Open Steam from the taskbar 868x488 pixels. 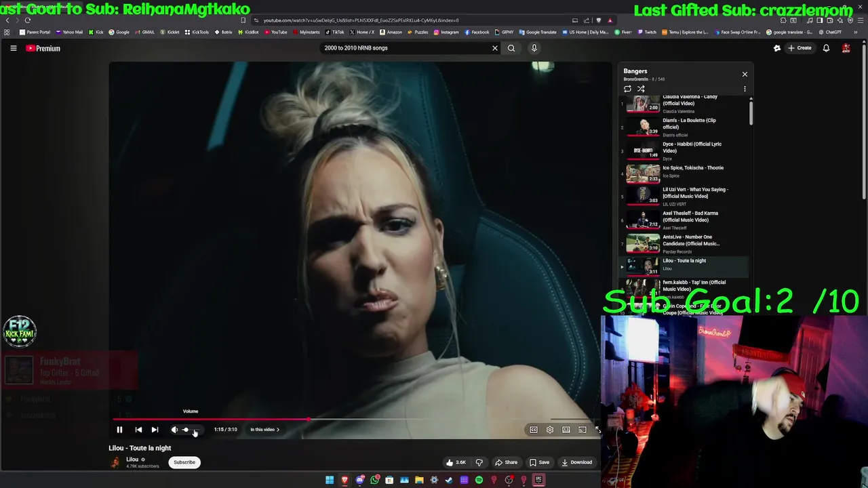449,480
